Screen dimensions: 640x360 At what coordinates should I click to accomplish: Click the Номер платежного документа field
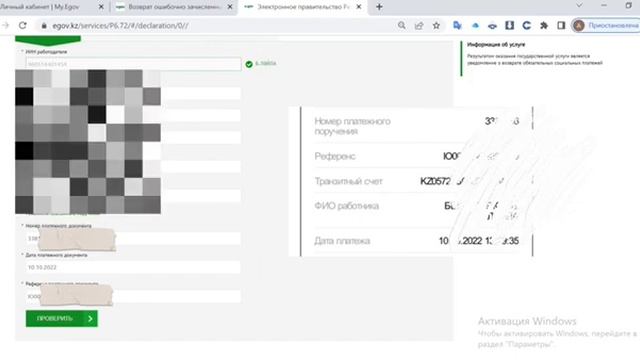click(x=133, y=238)
